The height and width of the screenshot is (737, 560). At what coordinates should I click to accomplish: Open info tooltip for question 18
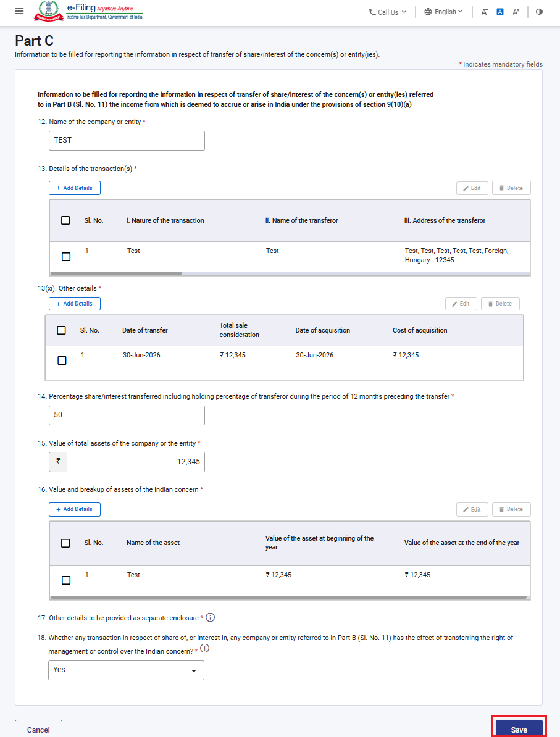(204, 648)
